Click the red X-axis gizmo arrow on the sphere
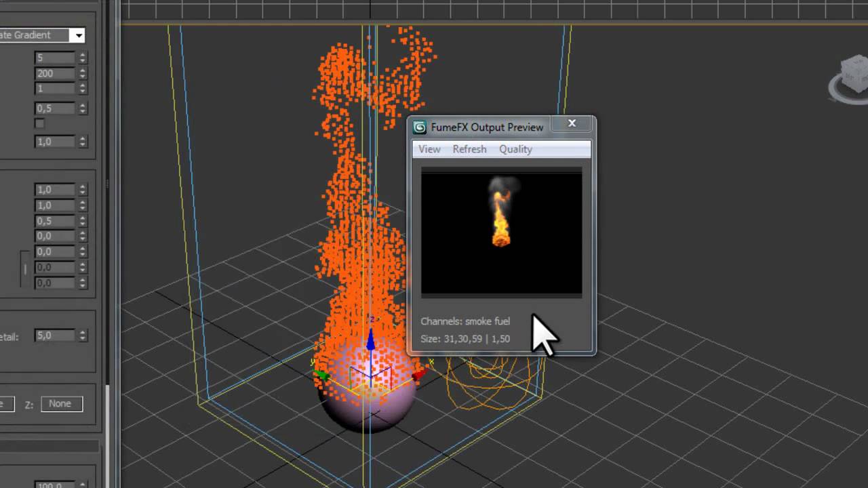The image size is (868, 488). click(x=419, y=373)
